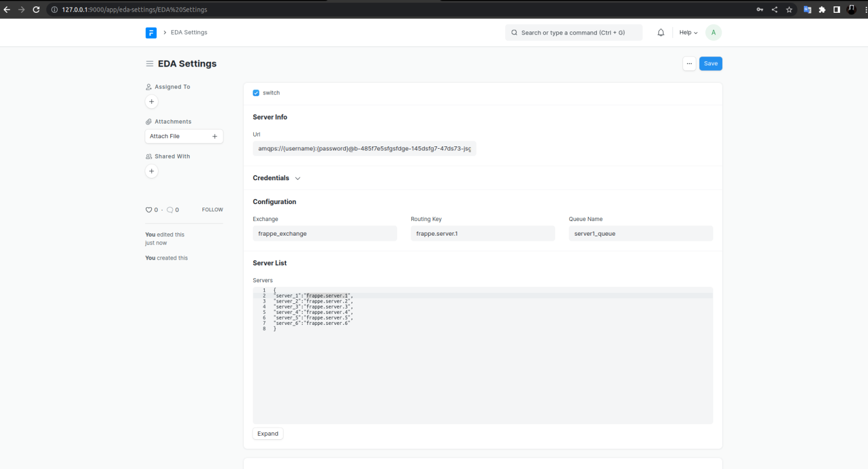Click the 'You created this' timeline entry
The image size is (868, 469).
pos(167,258)
